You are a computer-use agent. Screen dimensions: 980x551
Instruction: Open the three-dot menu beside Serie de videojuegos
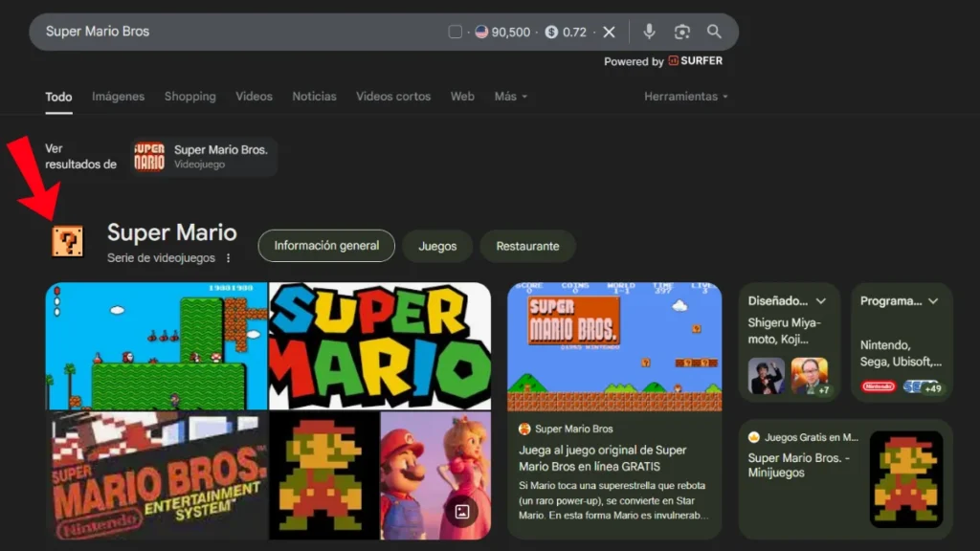coord(228,258)
